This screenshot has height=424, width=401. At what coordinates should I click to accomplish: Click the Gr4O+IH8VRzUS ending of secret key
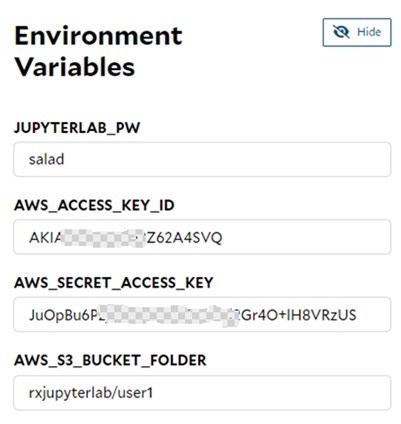[299, 315]
